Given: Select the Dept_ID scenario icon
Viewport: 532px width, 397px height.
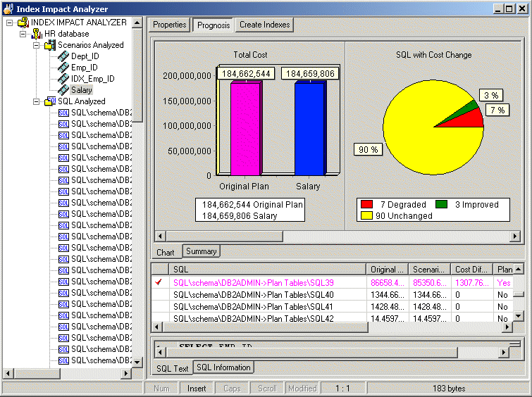Looking at the screenshot, I should (63, 56).
